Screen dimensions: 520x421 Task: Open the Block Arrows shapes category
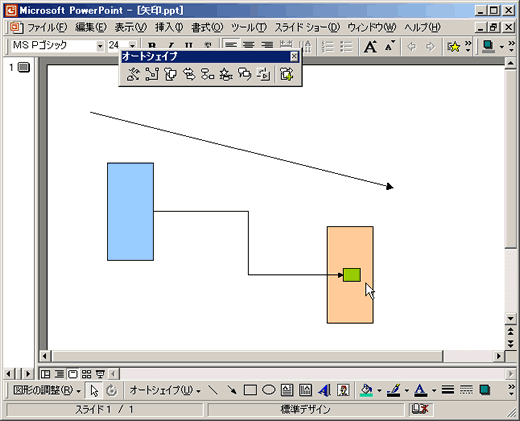[189, 74]
